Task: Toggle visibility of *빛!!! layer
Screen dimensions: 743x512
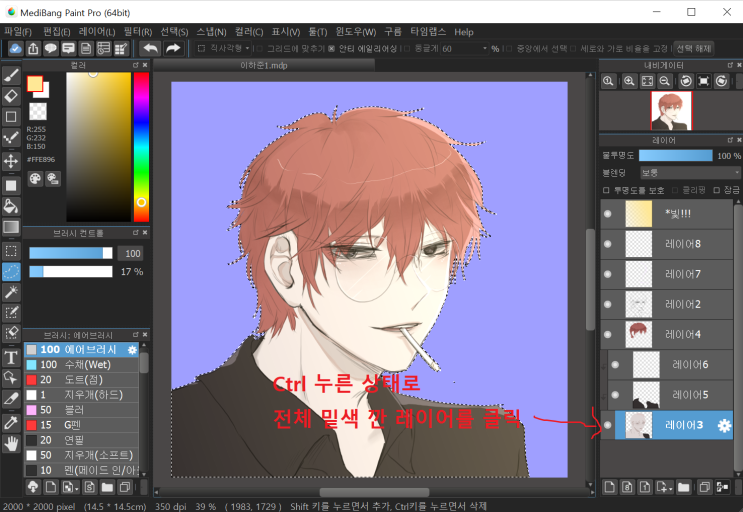Action: 607,214
